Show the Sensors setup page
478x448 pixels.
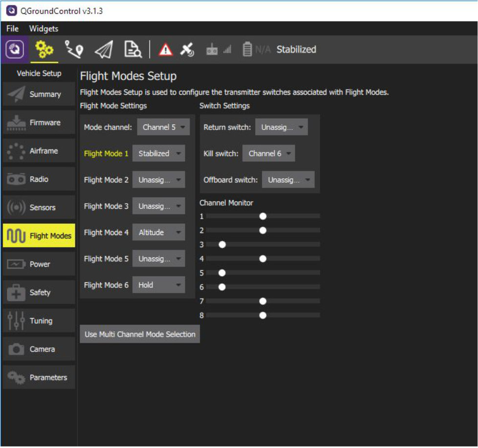(x=39, y=208)
